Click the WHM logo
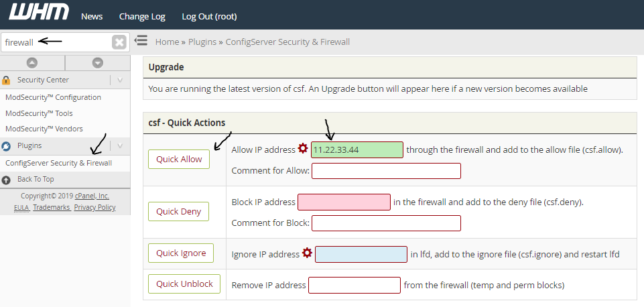The height and width of the screenshot is (307, 644). [x=39, y=11]
